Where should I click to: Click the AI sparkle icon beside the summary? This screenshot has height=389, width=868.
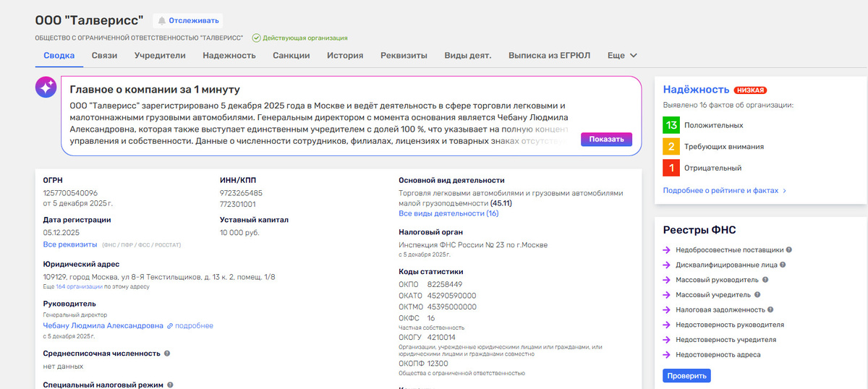tap(46, 87)
